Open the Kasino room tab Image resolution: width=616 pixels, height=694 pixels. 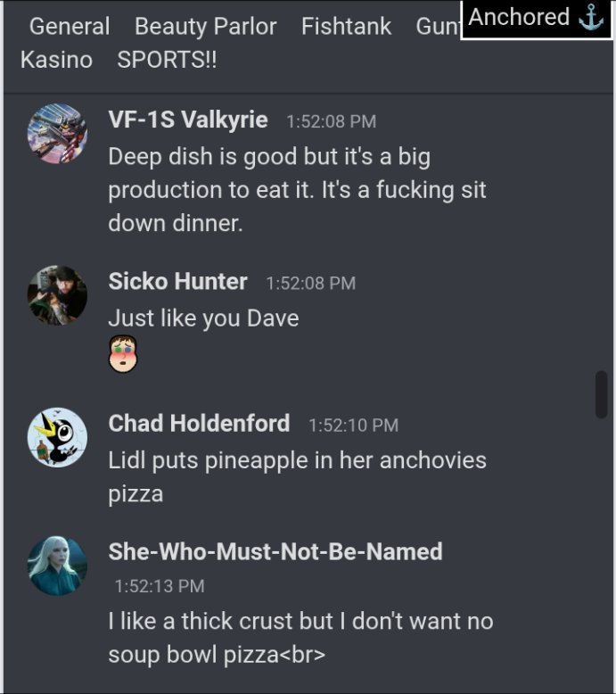point(56,60)
